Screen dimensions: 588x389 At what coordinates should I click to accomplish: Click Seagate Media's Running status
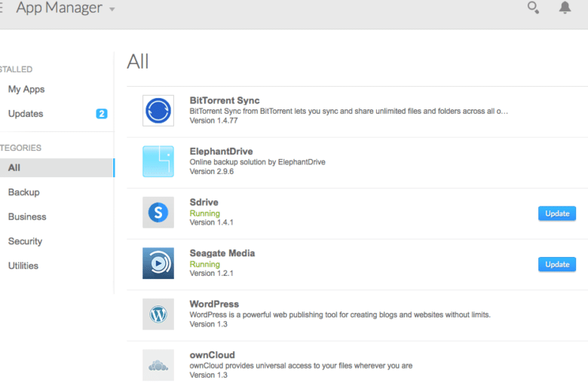coord(205,265)
